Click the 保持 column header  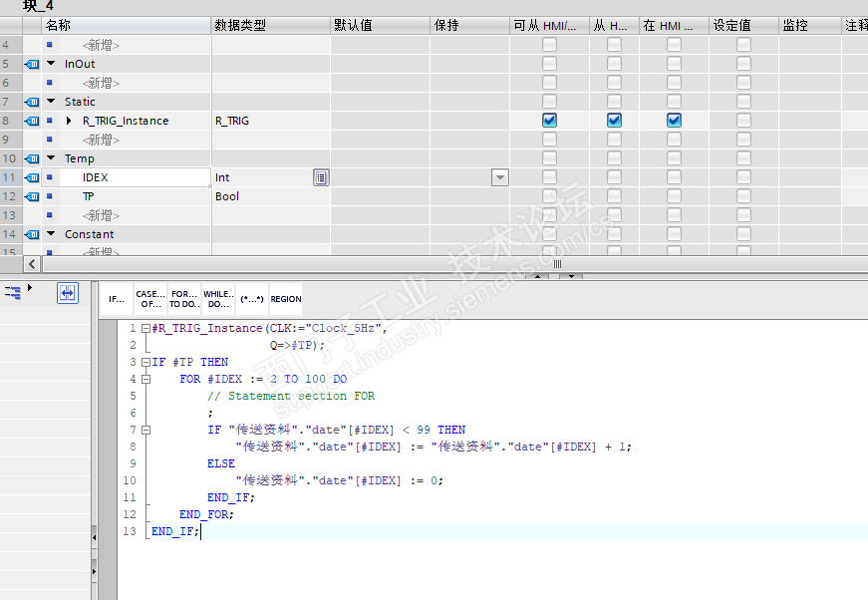(470, 25)
